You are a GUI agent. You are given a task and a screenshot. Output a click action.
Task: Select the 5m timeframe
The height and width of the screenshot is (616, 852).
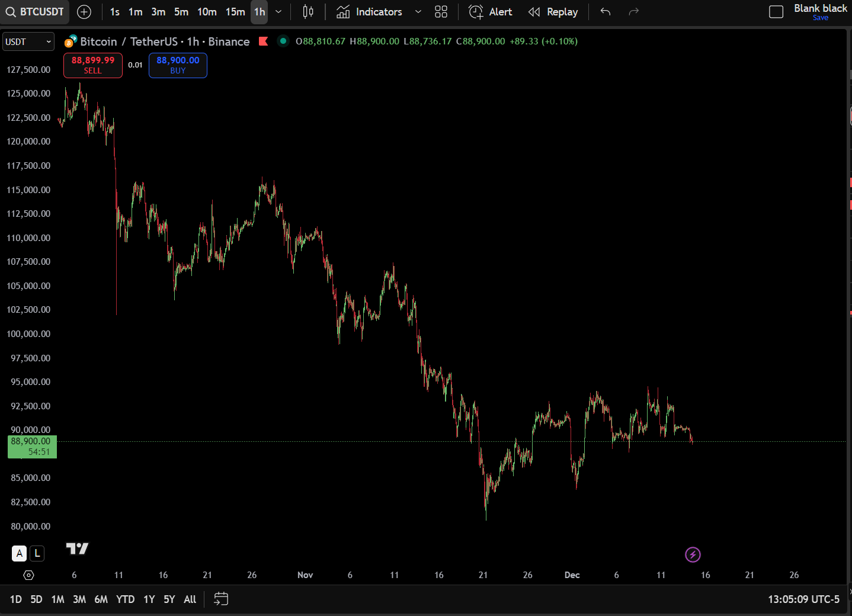pos(181,12)
